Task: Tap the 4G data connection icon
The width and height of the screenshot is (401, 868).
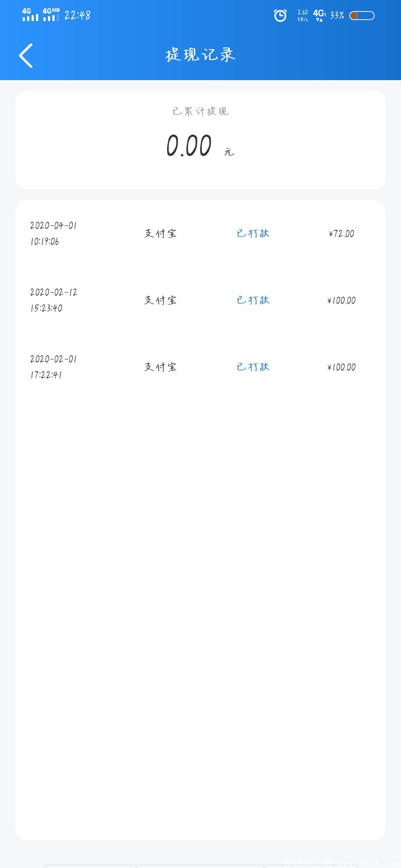Action: click(319, 16)
